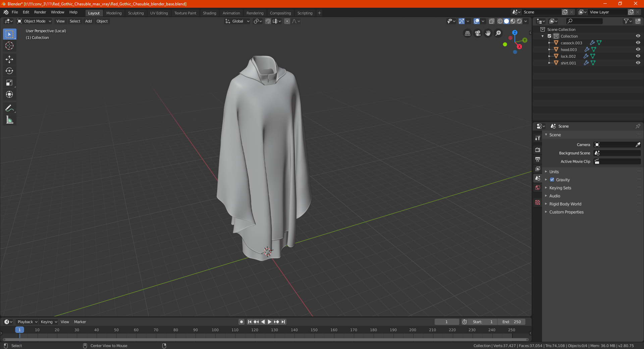
Task: Toggle the camera view in viewport
Action: coord(478,33)
